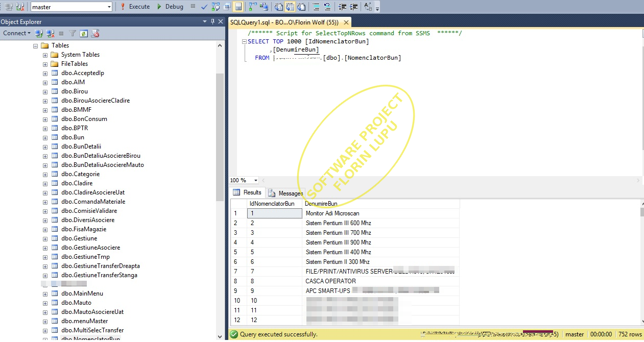Click Object Explorer Filter icon
Image resolution: width=644 pixels, height=342 pixels.
click(x=73, y=33)
